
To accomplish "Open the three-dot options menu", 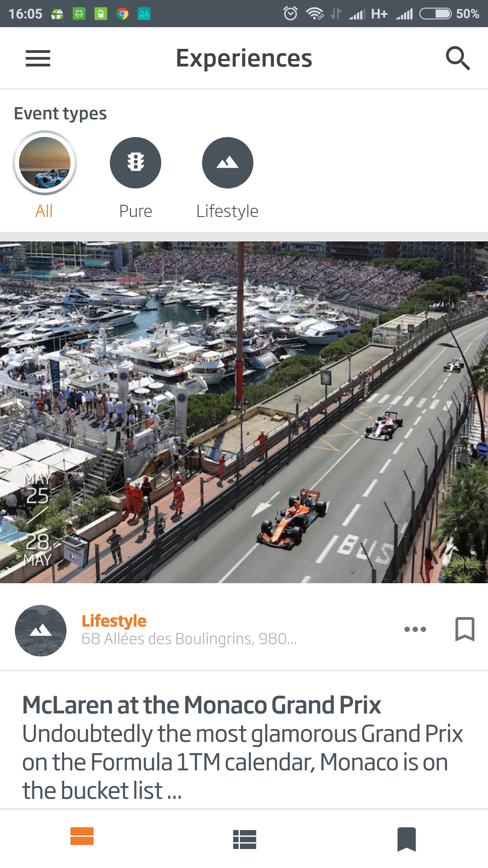I will 415,629.
